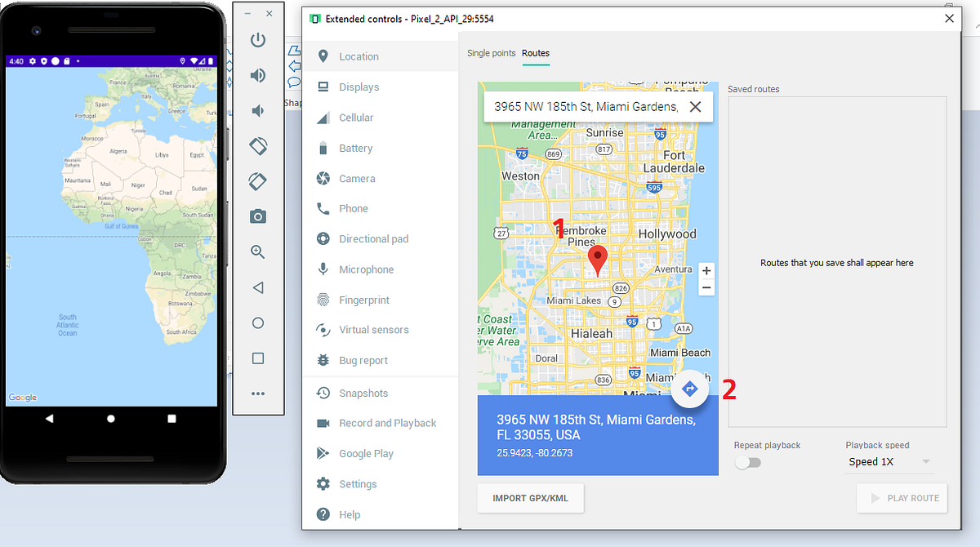Open the blue route directions button on map
Screen dimensions: 980x547
pyautogui.click(x=689, y=389)
